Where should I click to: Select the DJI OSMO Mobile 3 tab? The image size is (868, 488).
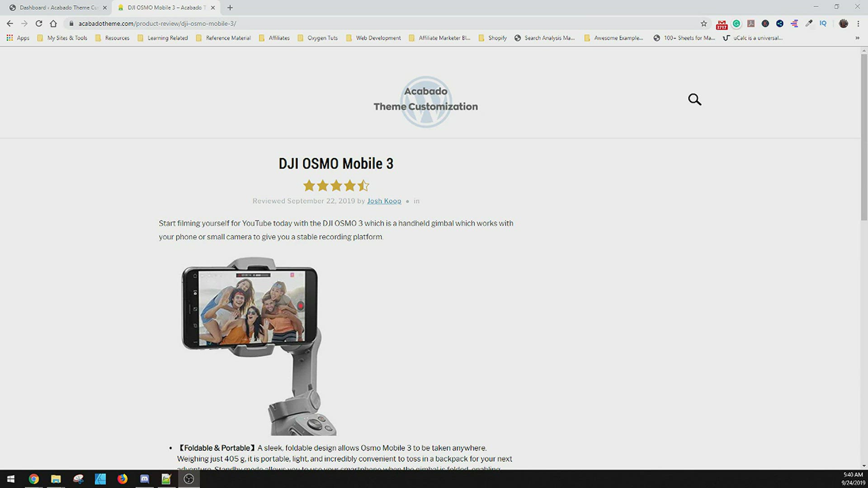166,8
